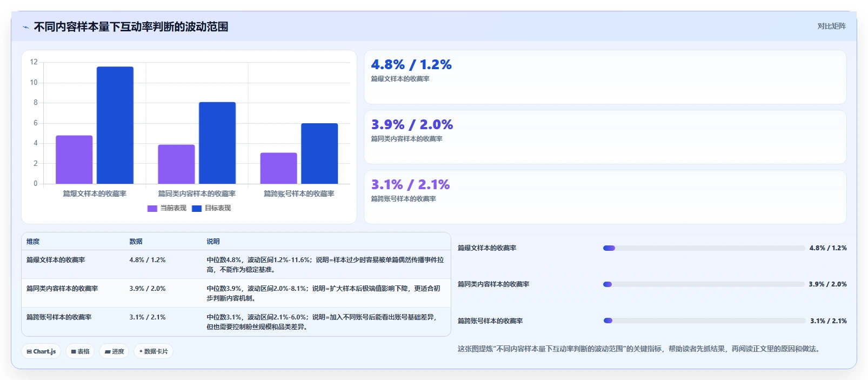This screenshot has height=380, width=868.
Task: Click the blue bar for 篇同类内容样本的收藏率
Action: click(x=217, y=143)
